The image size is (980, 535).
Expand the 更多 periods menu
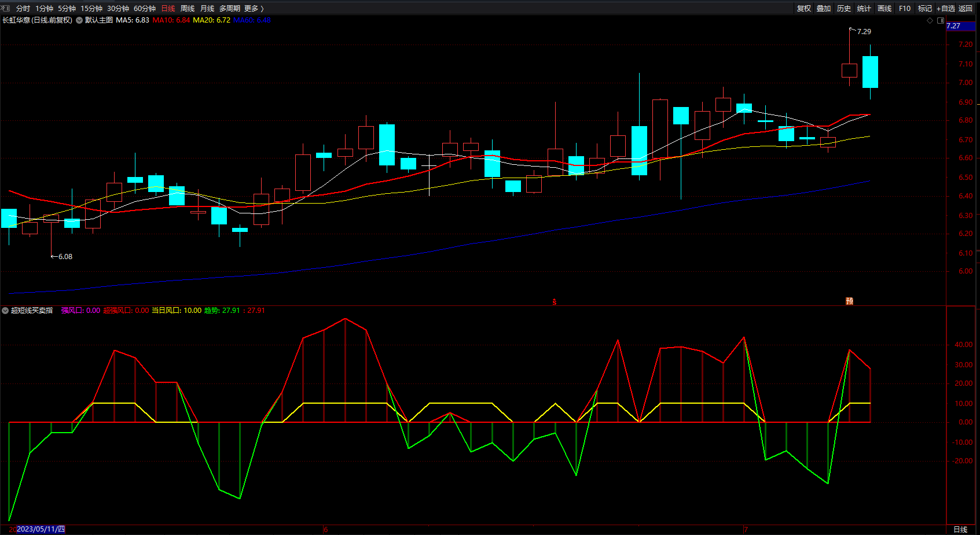[x=254, y=9]
